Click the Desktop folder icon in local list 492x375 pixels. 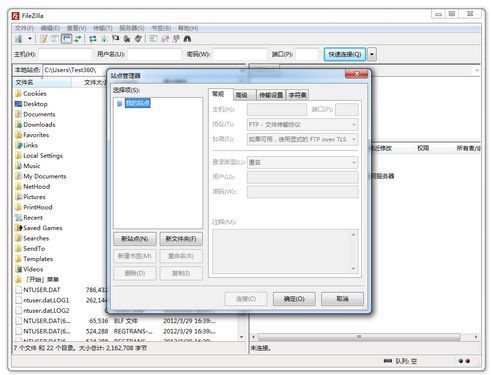coord(18,104)
